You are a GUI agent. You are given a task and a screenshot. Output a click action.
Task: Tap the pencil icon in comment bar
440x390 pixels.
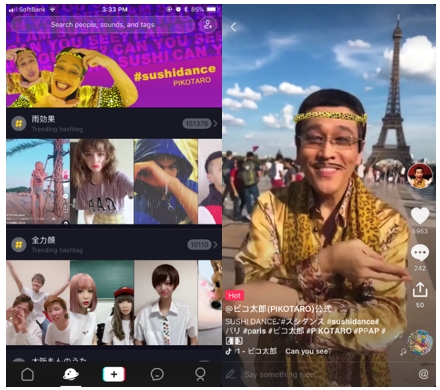click(x=230, y=374)
